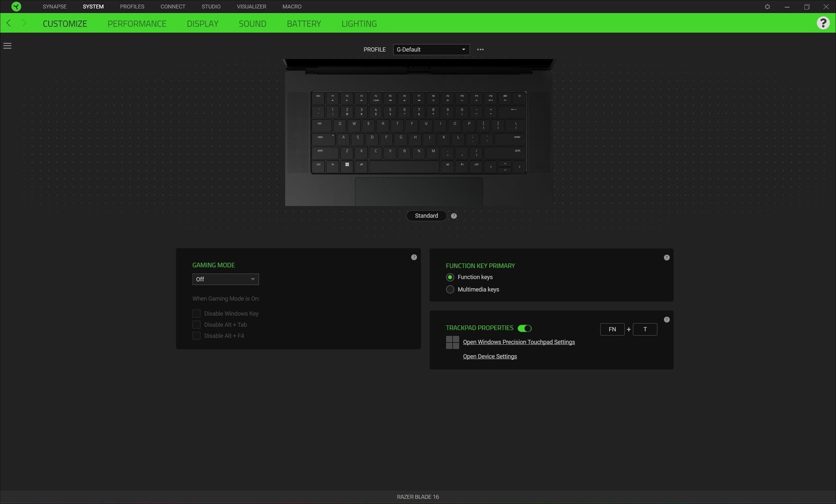The image size is (836, 504).
Task: Expand the G-Default profile dropdown
Action: tap(431, 50)
